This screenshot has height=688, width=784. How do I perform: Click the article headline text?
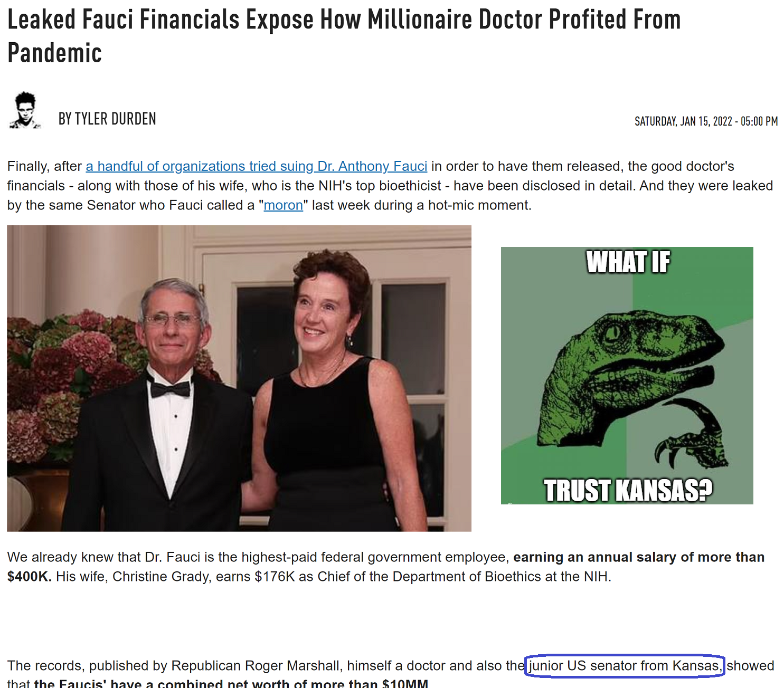coord(344,36)
